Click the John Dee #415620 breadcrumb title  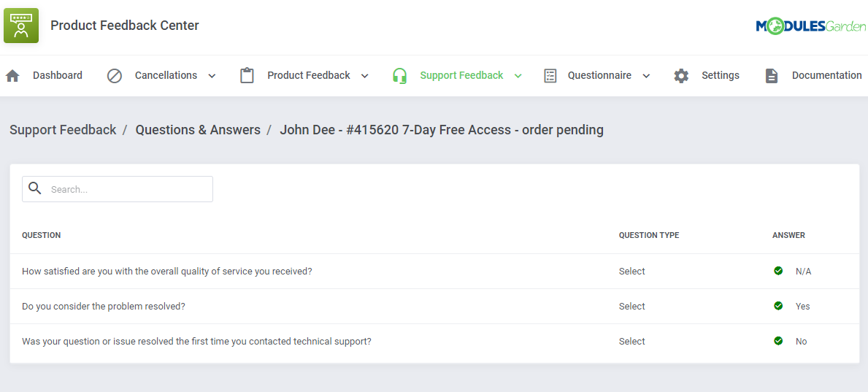(441, 130)
